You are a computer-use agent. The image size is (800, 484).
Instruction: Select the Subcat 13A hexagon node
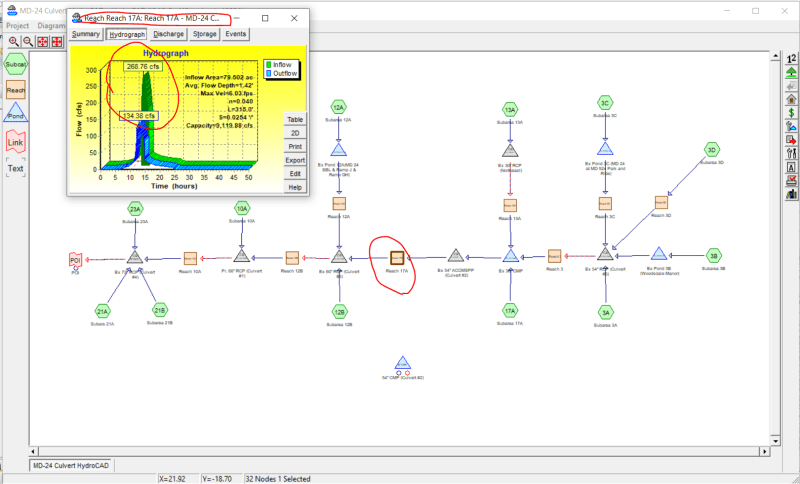click(510, 110)
